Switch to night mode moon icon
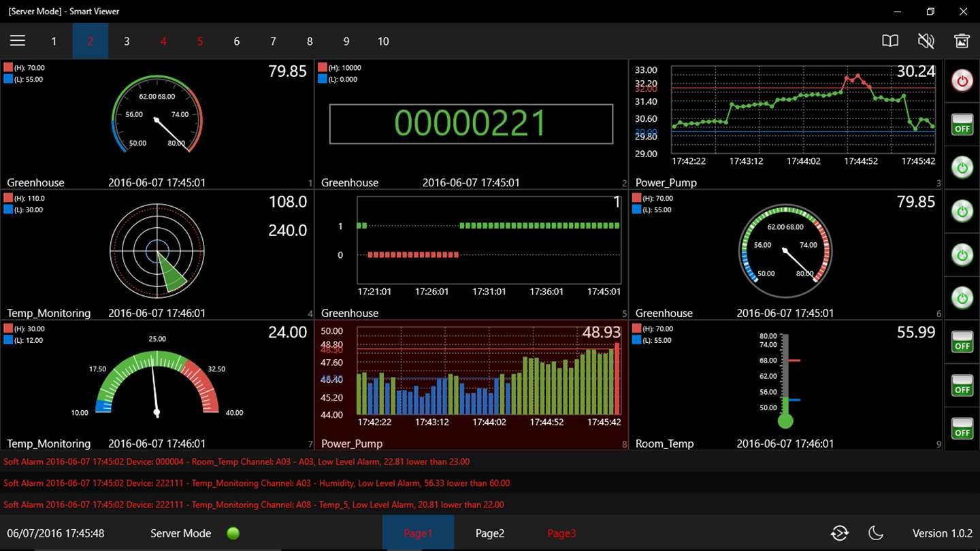The width and height of the screenshot is (980, 551). (876, 533)
